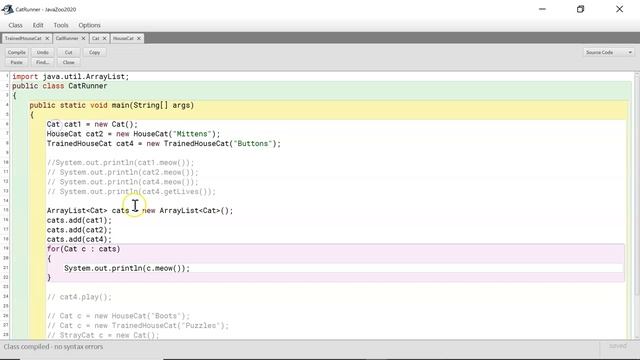Image resolution: width=640 pixels, height=360 pixels.
Task: Click the ArrayList<Cat> cats declaration line
Action: pyautogui.click(x=140, y=211)
